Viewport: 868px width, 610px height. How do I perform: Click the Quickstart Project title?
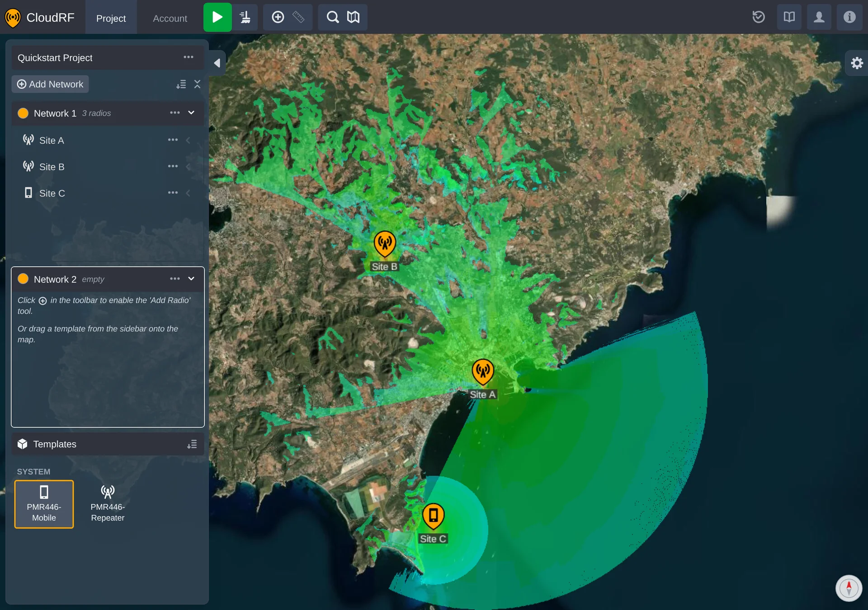(x=55, y=58)
